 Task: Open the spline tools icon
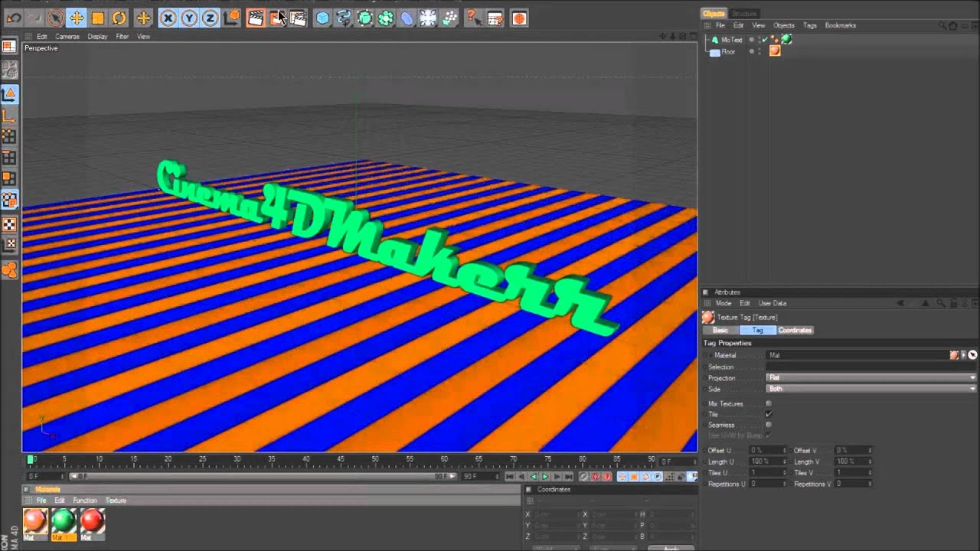(x=345, y=18)
